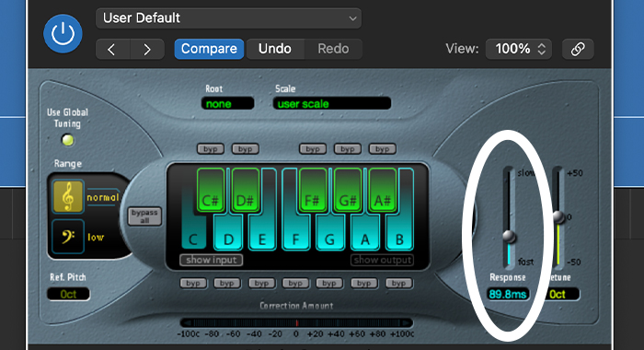Click the Response slider knob
The height and width of the screenshot is (350, 644).
(x=510, y=237)
